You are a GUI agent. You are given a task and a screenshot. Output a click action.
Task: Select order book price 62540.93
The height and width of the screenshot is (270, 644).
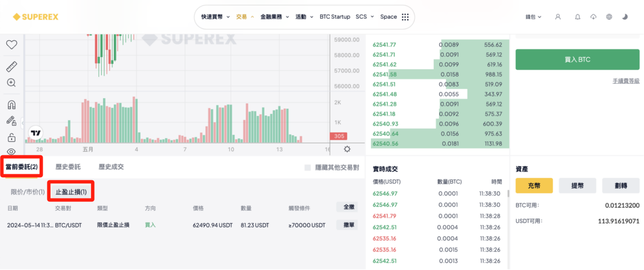pos(385,124)
